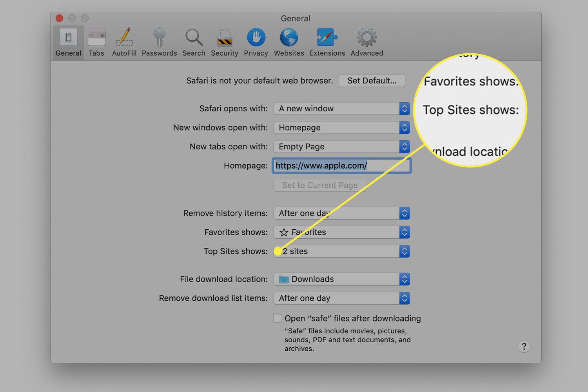Image resolution: width=588 pixels, height=392 pixels.
Task: Open the Security padlock preferences pane
Action: coord(225,42)
